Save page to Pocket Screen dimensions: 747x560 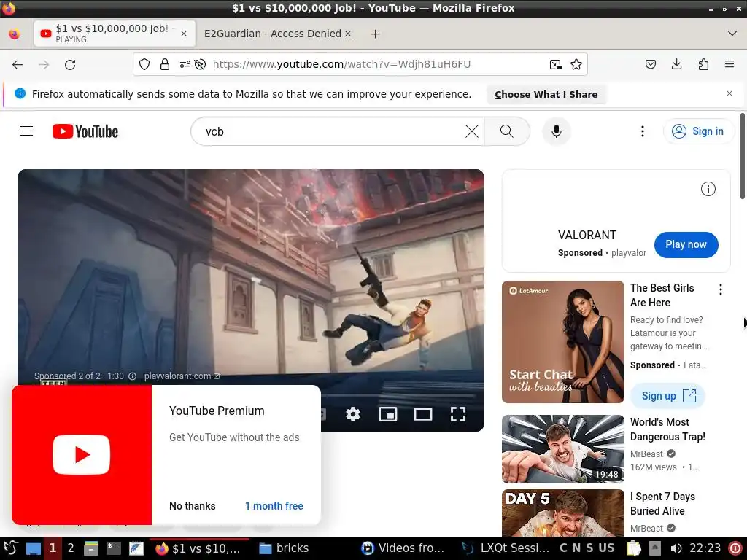coord(650,64)
